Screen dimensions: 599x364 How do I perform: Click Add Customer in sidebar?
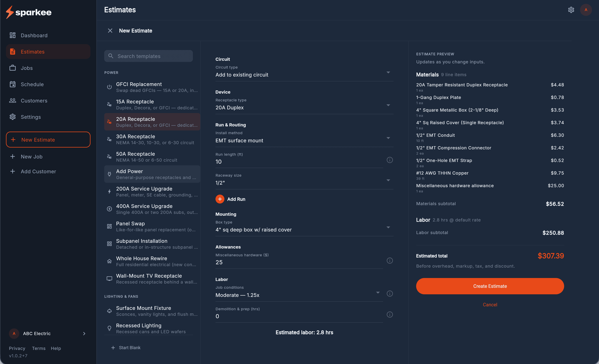coord(48,172)
